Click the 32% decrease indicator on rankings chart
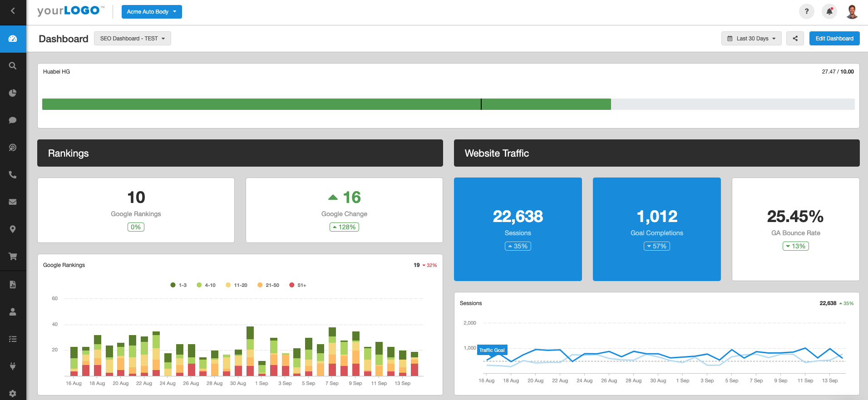 pos(429,265)
